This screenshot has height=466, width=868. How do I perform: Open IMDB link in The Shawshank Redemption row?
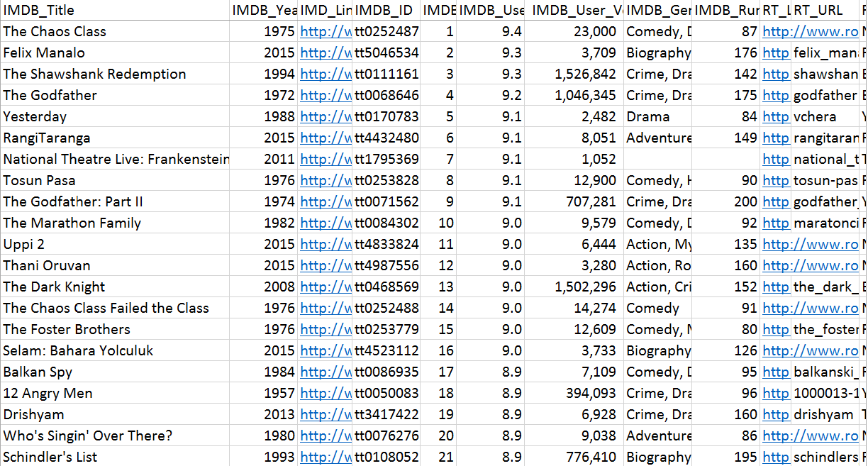coord(325,74)
